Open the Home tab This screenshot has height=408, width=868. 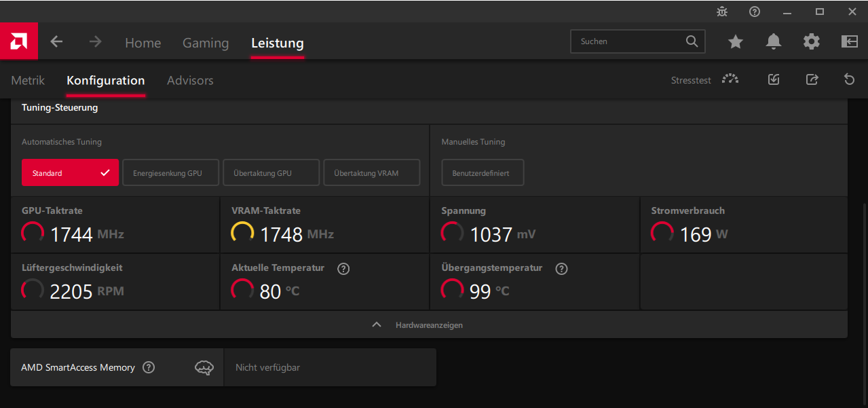click(x=143, y=43)
